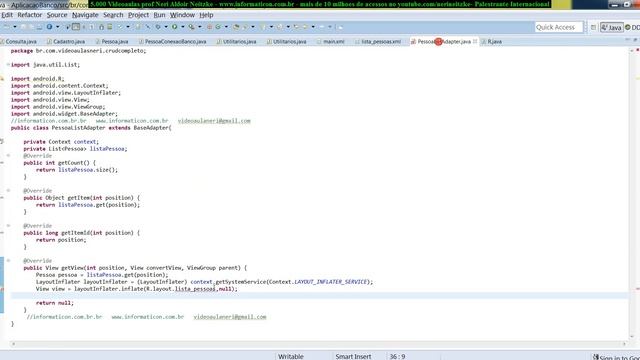Viewport: 640px width, 360px height.
Task: Click the override marker beside getItem method
Action: 2,198
